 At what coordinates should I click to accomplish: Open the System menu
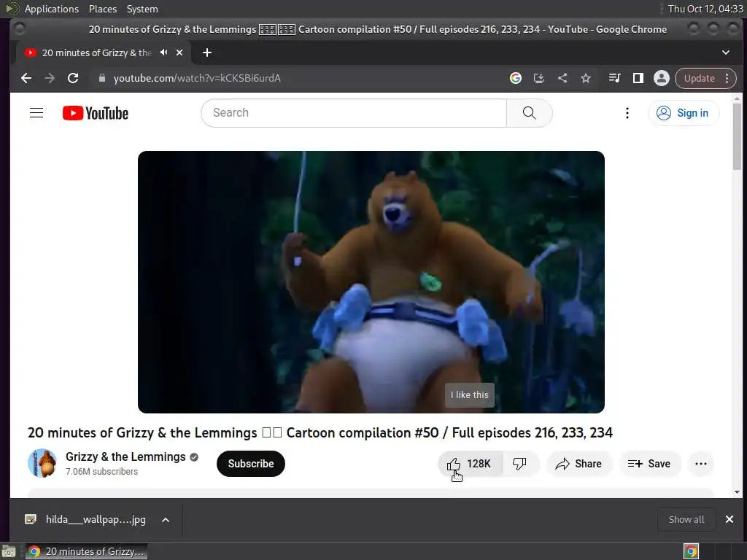coord(142,9)
